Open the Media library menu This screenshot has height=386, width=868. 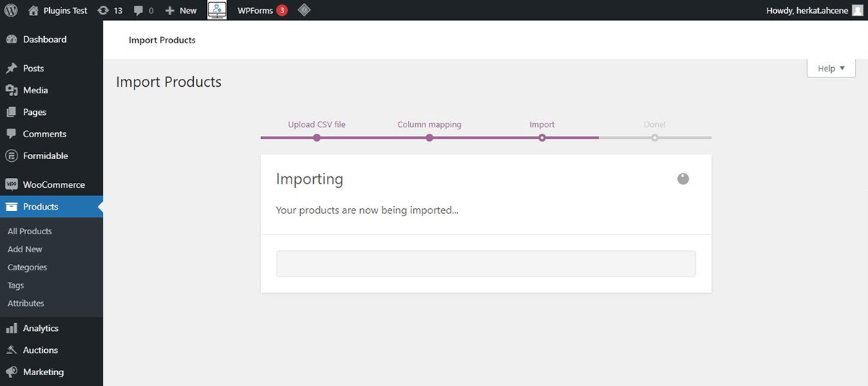[35, 90]
